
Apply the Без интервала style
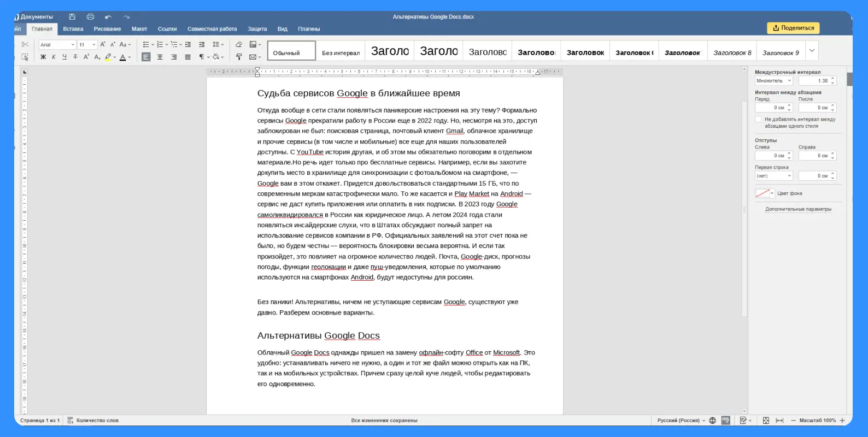click(x=341, y=51)
